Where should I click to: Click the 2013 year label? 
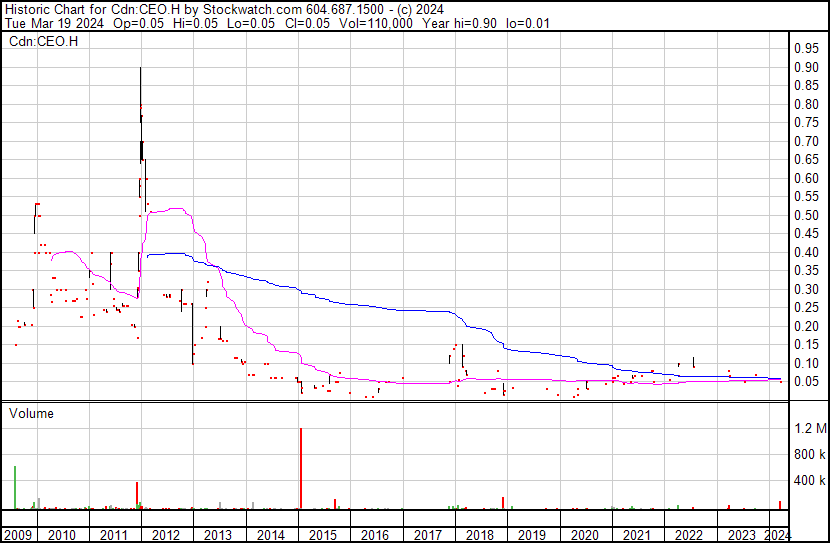point(218,535)
